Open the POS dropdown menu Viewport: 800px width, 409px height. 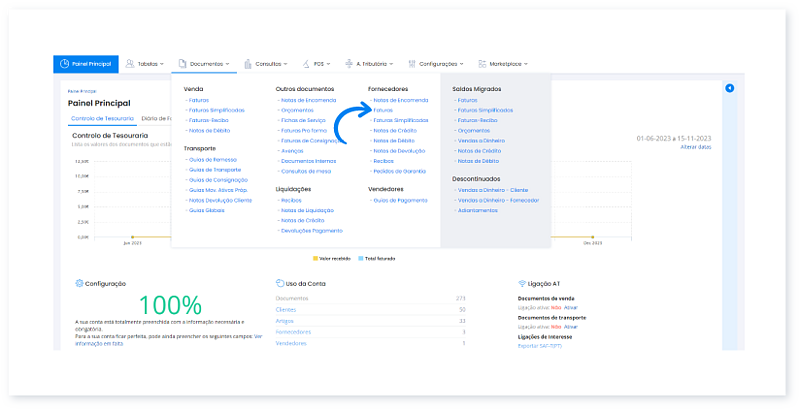coord(320,64)
